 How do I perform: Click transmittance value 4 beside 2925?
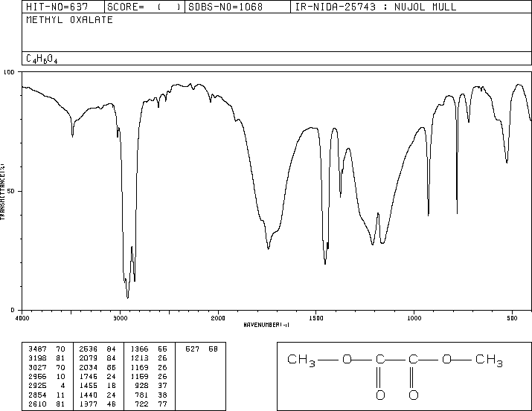coord(63,386)
